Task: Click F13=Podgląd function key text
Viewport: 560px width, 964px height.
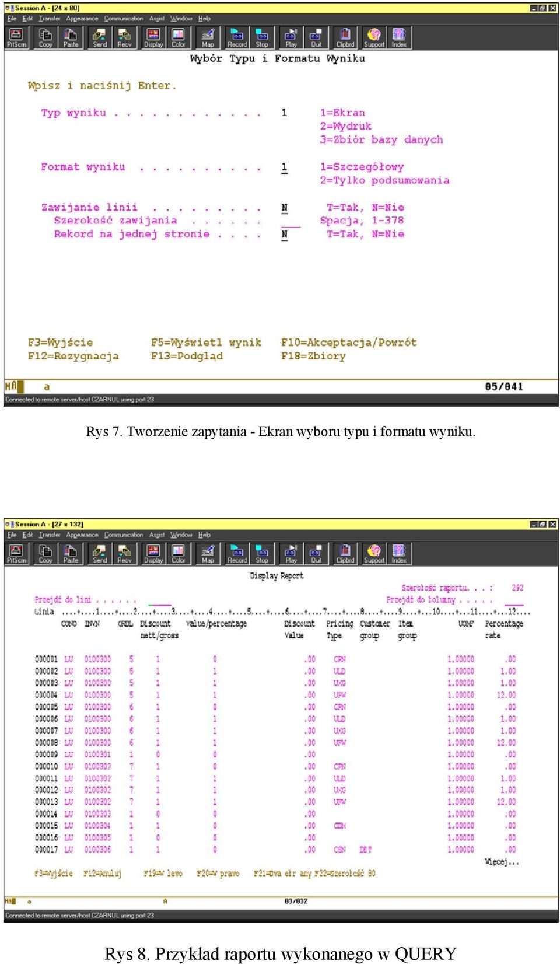Action: 187,356
